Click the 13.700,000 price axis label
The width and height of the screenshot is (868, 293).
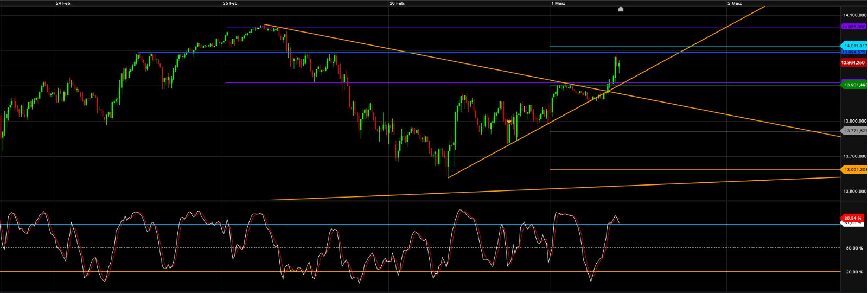pos(854,156)
